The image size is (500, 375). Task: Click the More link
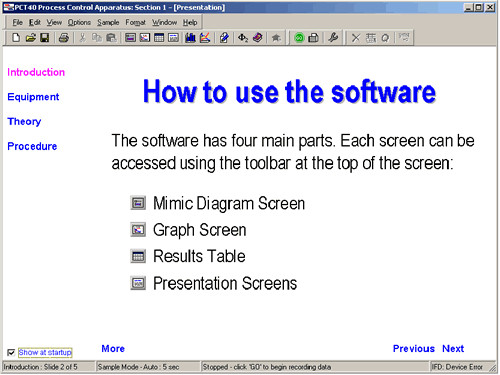coord(113,349)
